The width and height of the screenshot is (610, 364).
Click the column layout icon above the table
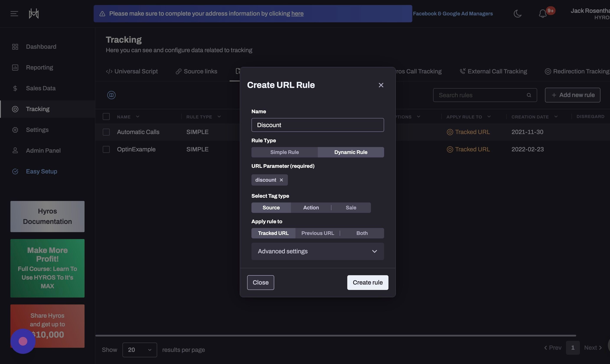[111, 95]
